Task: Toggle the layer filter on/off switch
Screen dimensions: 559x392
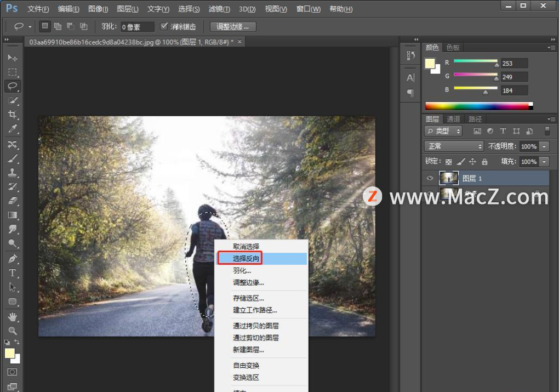Action: tap(547, 131)
